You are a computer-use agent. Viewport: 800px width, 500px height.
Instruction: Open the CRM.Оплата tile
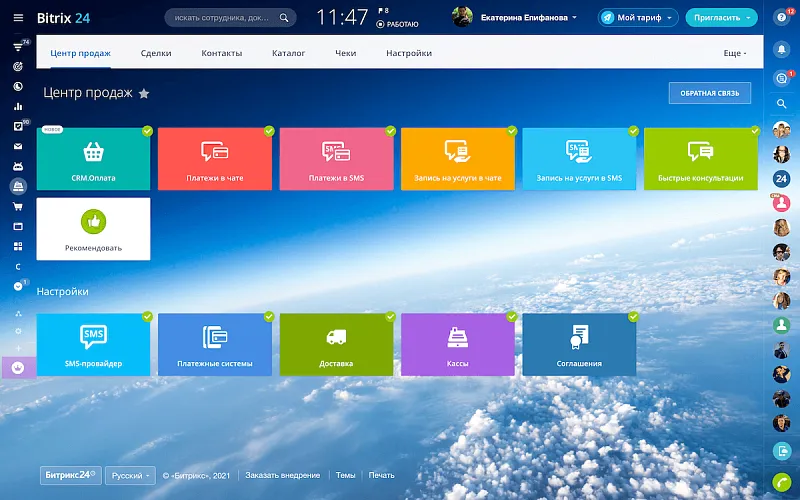[x=93, y=159]
